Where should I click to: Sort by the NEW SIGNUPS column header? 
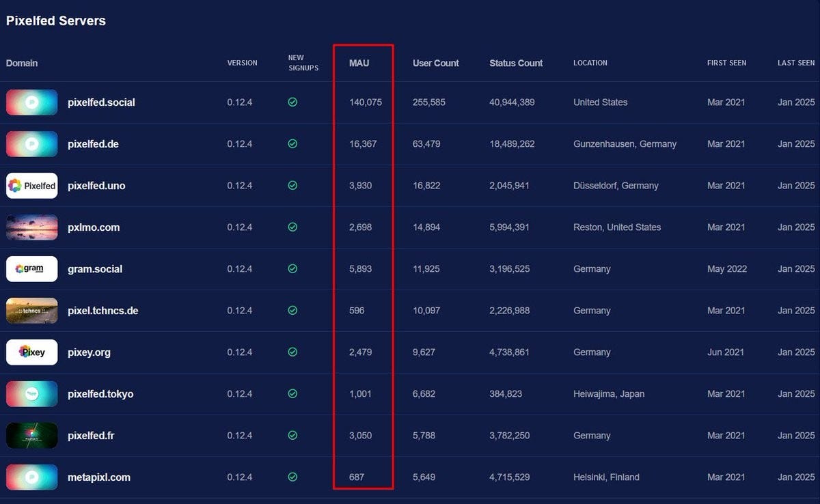pos(303,63)
